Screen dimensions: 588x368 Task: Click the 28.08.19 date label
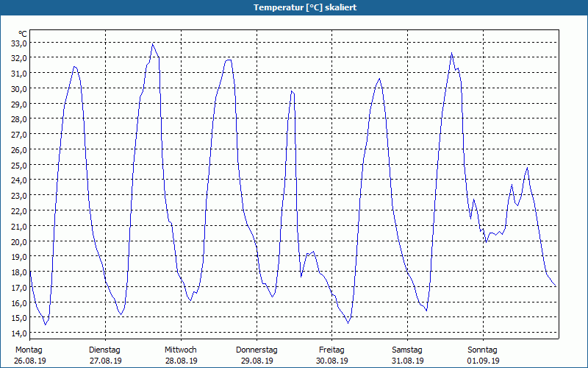181,361
